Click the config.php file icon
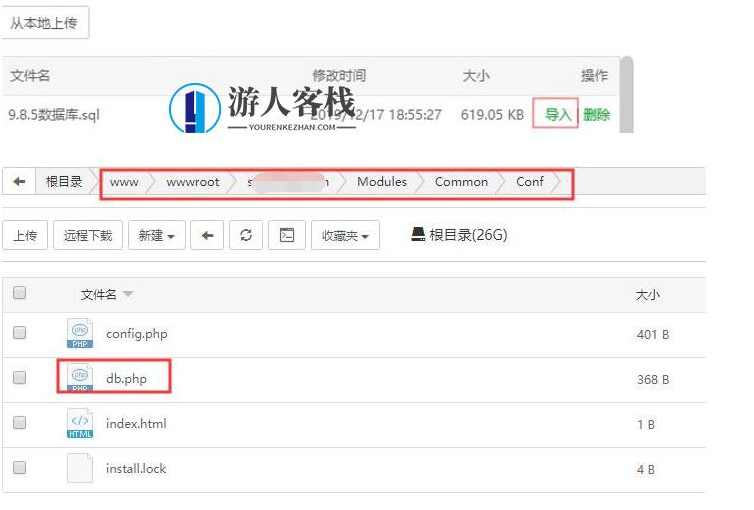Image resolution: width=754 pixels, height=510 pixels. pos(80,333)
